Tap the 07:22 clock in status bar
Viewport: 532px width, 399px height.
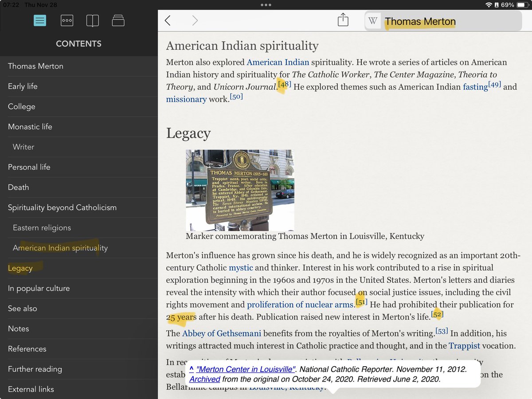[x=12, y=4]
